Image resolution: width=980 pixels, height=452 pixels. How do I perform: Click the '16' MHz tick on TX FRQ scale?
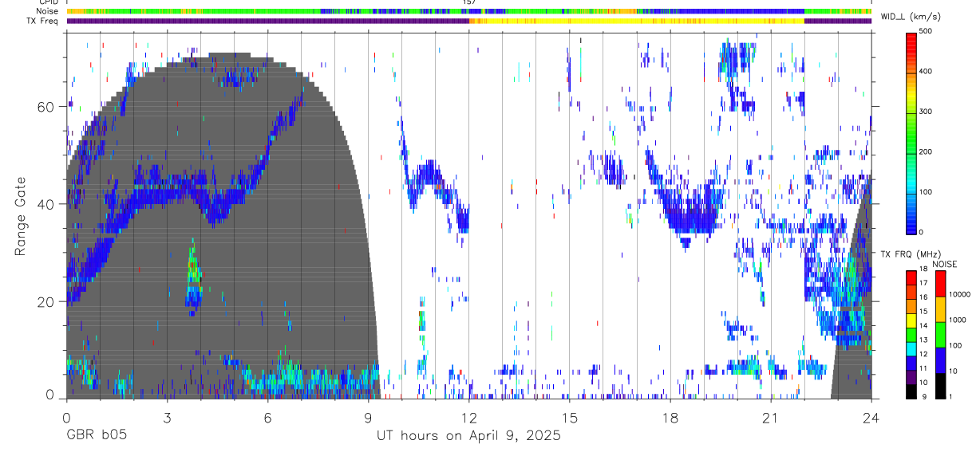coord(924,297)
